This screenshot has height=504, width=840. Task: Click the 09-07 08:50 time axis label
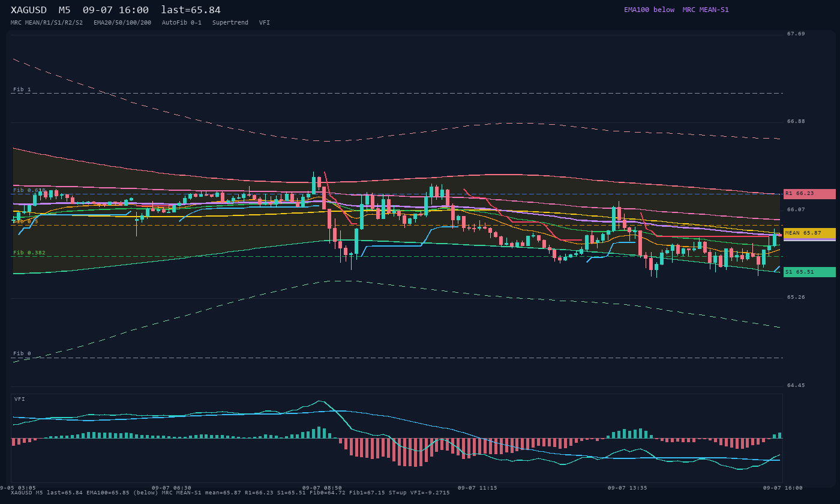tap(322, 488)
